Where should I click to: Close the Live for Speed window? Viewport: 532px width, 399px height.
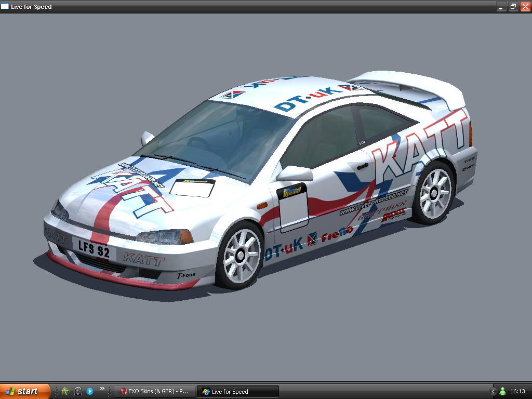tap(525, 6)
